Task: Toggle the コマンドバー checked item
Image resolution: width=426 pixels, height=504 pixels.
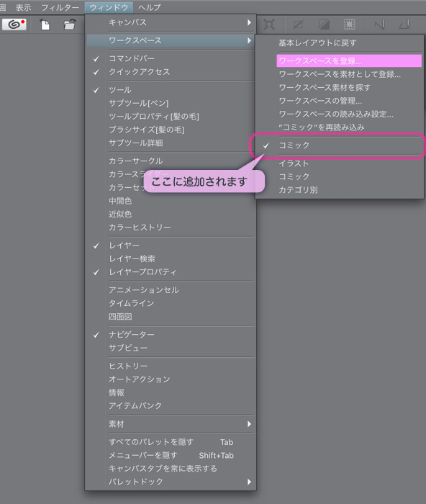Action: (x=171, y=58)
